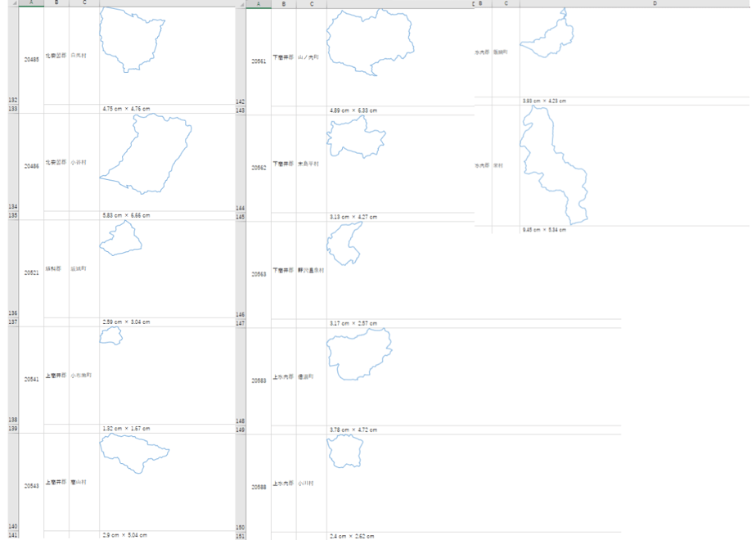The width and height of the screenshot is (756, 540).
Task: Select column C header in middle sheet
Action: 312,4
